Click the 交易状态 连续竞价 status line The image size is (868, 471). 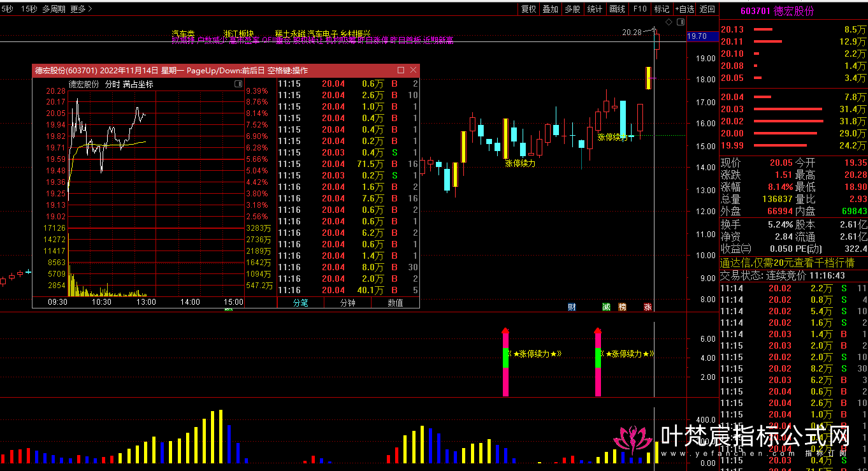point(783,275)
